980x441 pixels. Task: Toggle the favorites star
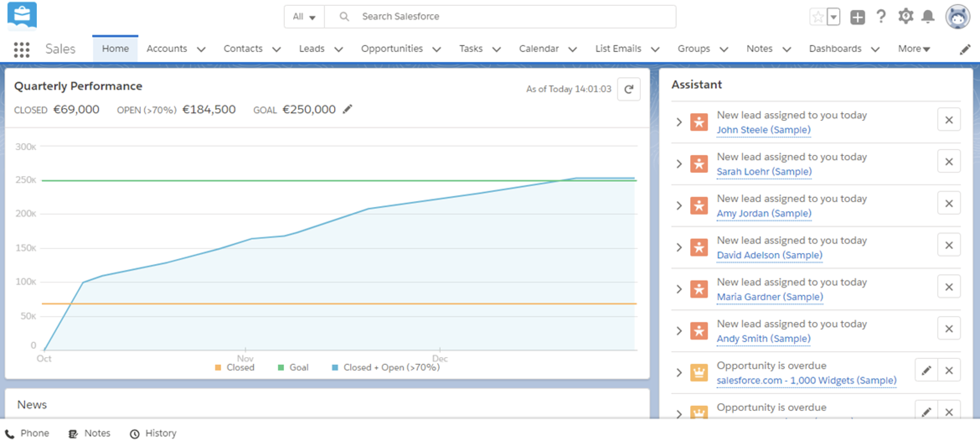coord(818,17)
